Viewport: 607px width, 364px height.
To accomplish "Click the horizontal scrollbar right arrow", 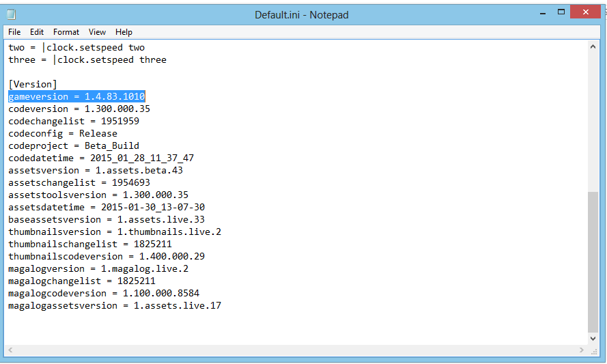I will coord(582,350).
